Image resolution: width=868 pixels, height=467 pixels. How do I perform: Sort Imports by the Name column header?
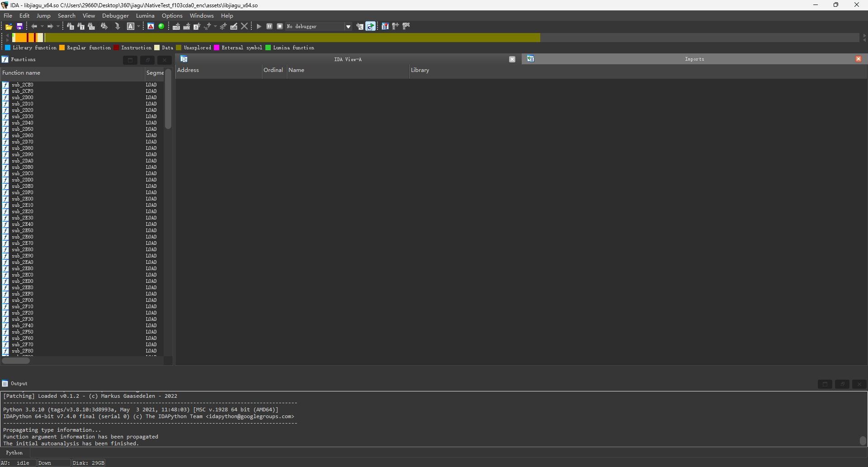tap(348, 70)
